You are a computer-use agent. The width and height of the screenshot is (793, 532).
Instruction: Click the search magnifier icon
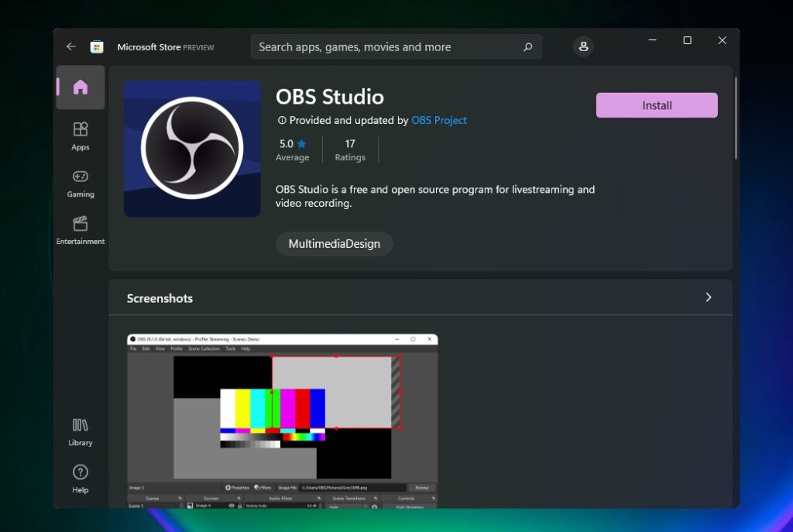[x=527, y=47]
